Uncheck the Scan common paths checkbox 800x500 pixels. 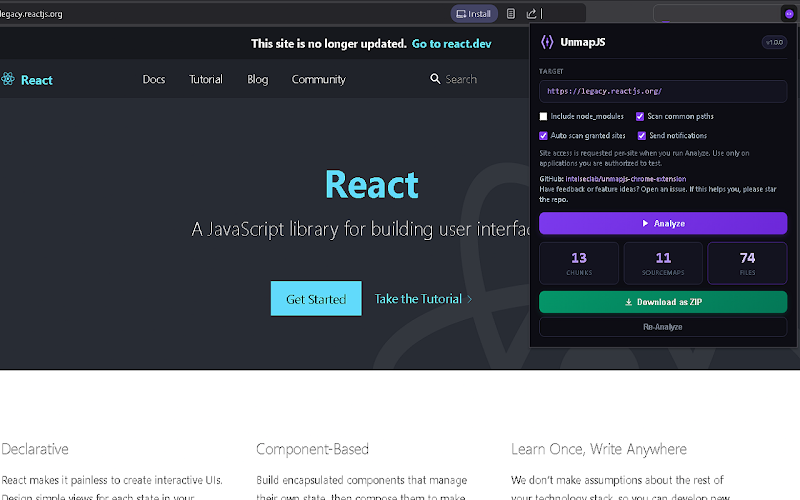pos(640,116)
